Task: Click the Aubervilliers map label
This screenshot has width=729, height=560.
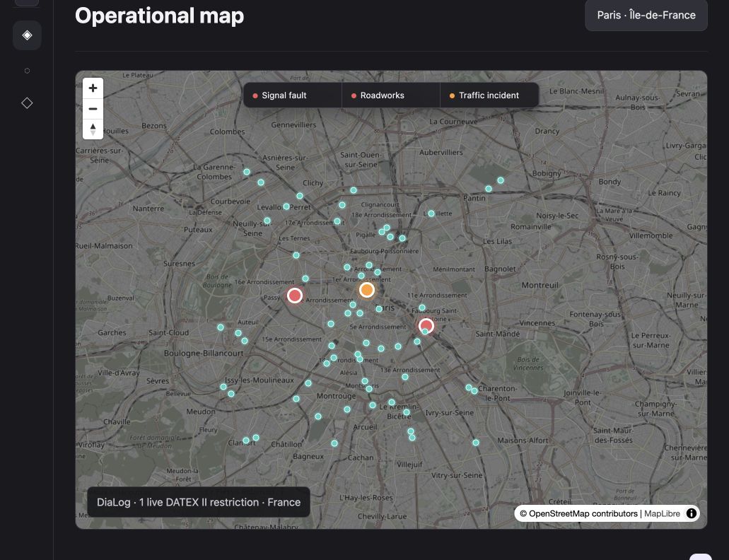Action: point(441,153)
